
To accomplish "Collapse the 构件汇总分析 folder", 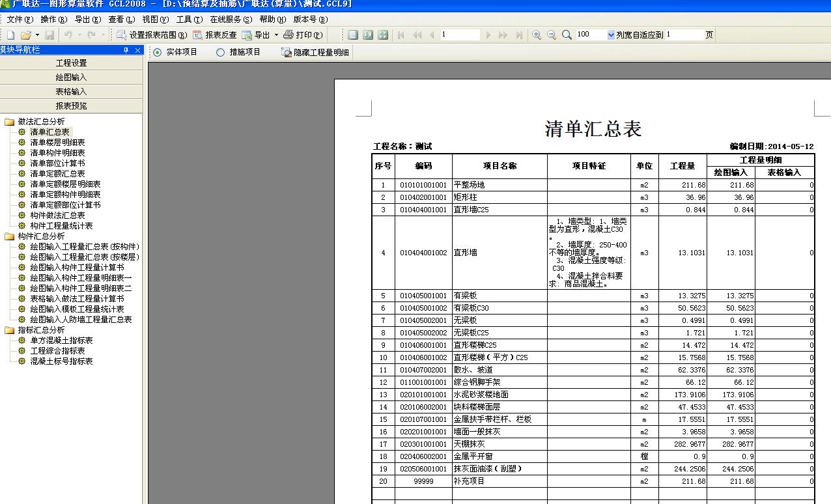I will pos(9,236).
